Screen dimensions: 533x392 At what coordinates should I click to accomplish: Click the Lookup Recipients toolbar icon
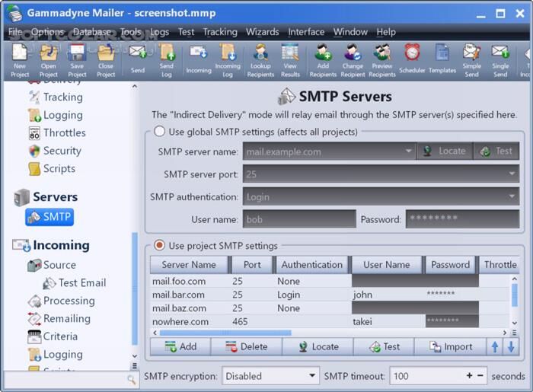pyautogui.click(x=261, y=55)
